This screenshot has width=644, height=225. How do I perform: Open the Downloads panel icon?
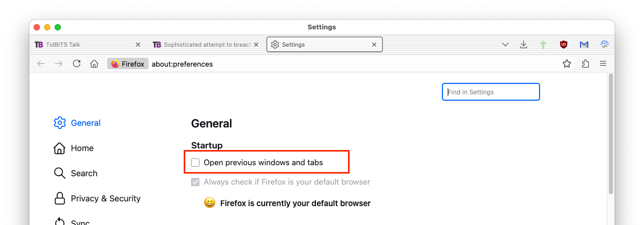pyautogui.click(x=523, y=45)
